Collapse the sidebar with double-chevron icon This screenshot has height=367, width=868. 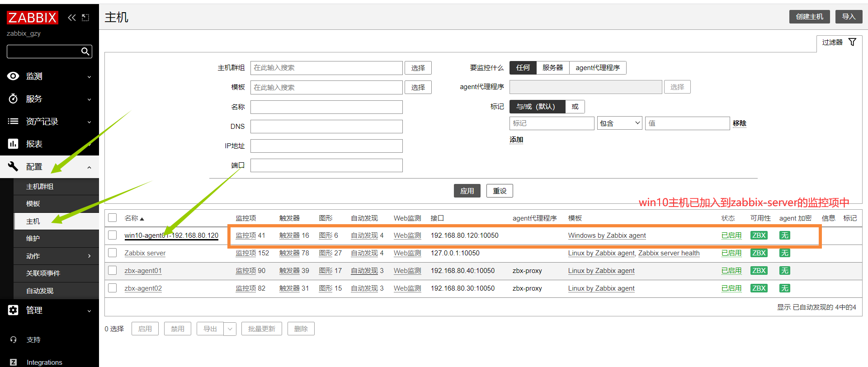click(x=71, y=18)
